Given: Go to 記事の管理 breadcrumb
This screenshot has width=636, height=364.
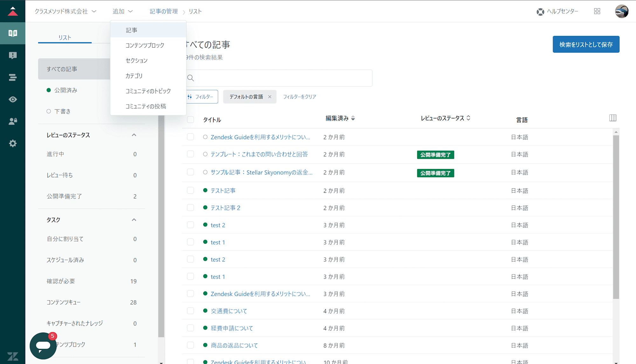Looking at the screenshot, I should click(x=164, y=11).
